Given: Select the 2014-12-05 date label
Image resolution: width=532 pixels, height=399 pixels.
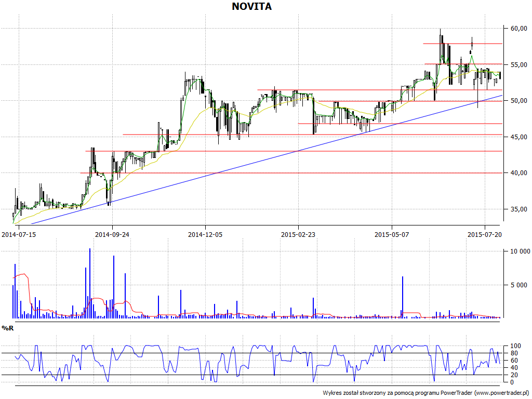Looking at the screenshot, I should tap(205, 234).
